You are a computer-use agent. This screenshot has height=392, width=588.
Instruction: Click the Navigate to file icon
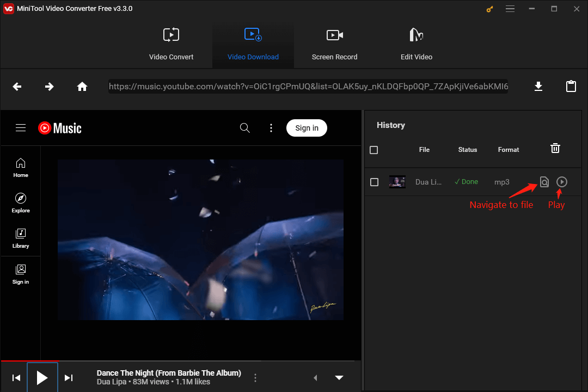pos(544,182)
